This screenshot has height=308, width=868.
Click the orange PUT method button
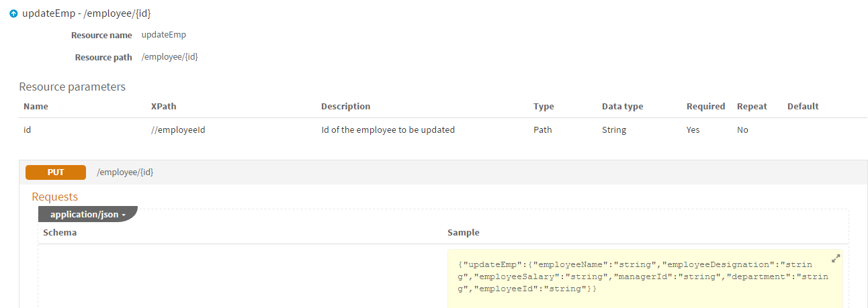[56, 172]
